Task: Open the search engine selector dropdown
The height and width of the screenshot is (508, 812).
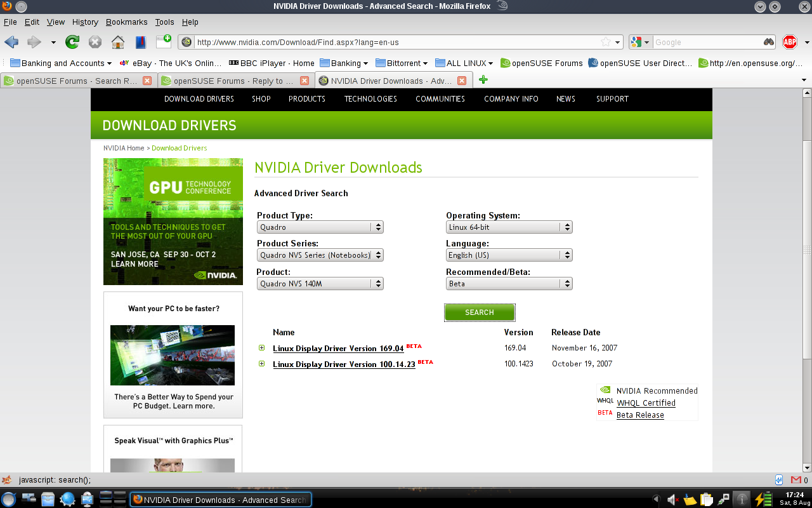Action: tap(641, 42)
